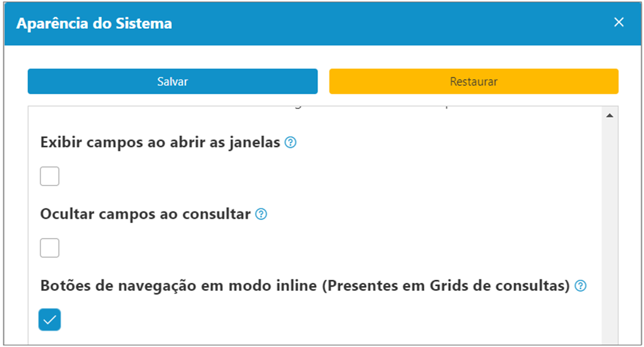Click the scrollbar track below the up arrow
Viewport: 644px width, 347px height.
610,231
